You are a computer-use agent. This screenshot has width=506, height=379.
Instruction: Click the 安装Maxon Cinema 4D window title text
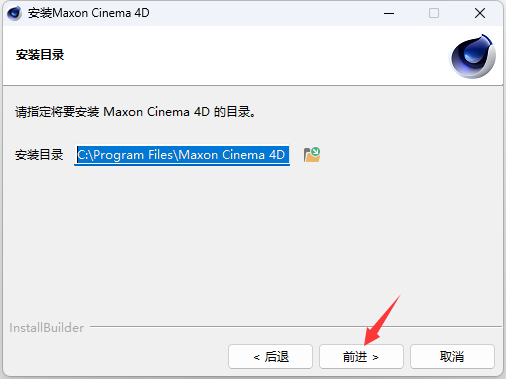(88, 13)
